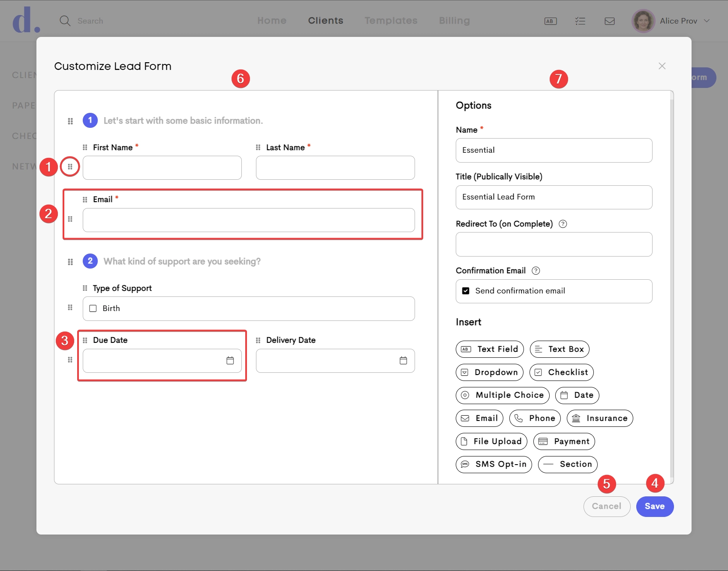Insert a Dropdown field

tap(489, 372)
